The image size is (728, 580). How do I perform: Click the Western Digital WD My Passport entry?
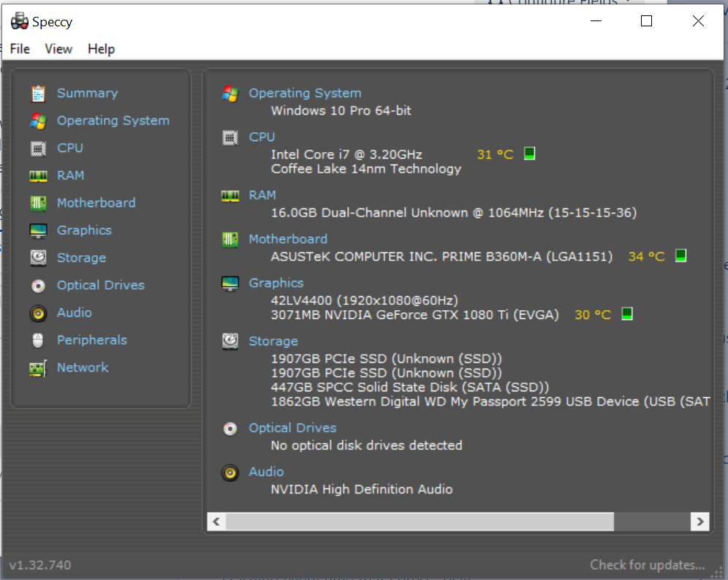pos(490,402)
